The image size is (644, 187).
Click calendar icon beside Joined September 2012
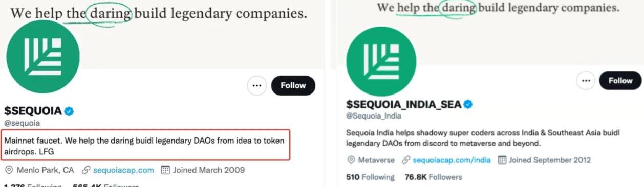tap(502, 160)
